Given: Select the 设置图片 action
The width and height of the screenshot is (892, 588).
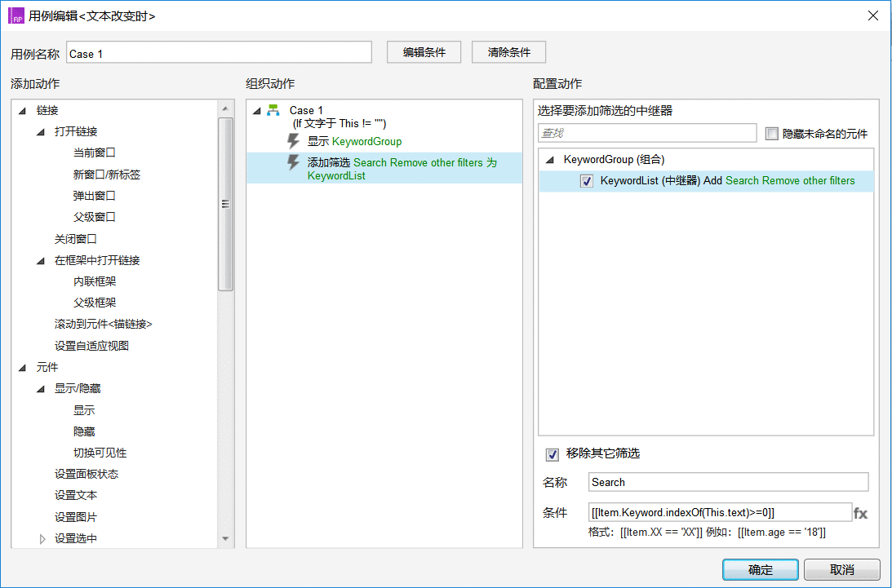Looking at the screenshot, I should click(76, 517).
